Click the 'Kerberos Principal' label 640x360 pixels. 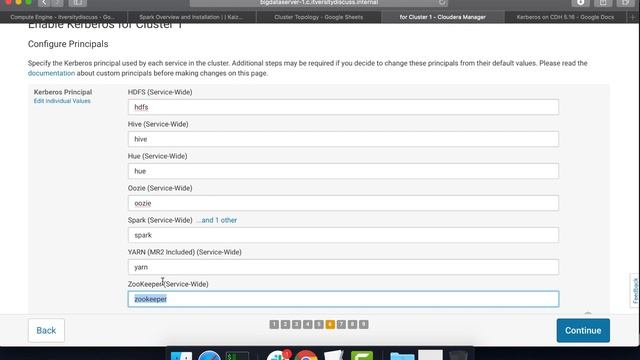(63, 92)
